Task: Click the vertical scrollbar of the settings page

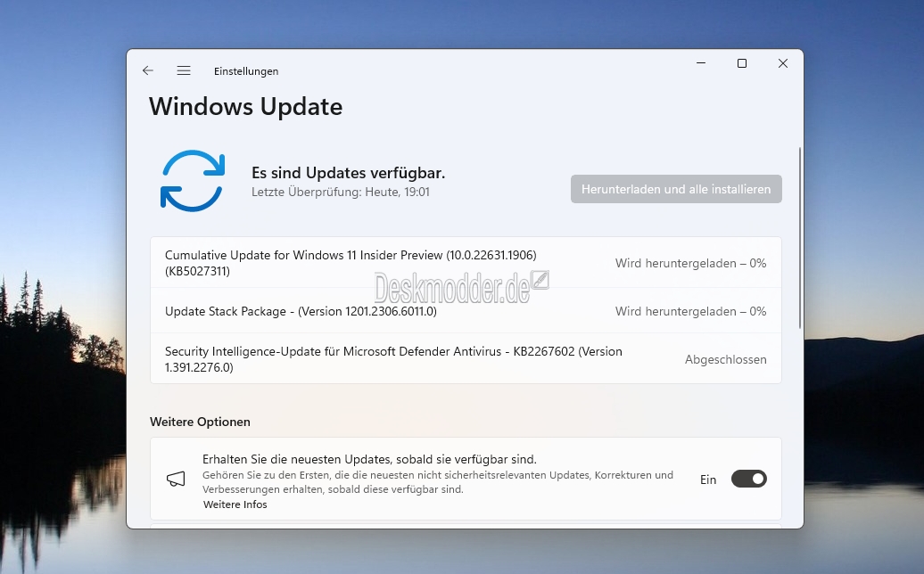Action: pos(800,238)
